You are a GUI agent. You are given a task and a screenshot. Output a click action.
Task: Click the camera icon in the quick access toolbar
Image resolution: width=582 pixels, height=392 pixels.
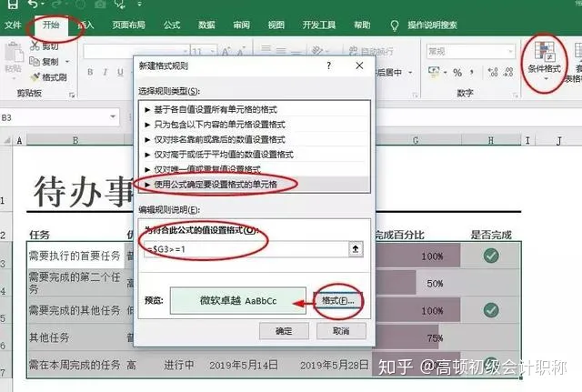pyautogui.click(x=99, y=4)
